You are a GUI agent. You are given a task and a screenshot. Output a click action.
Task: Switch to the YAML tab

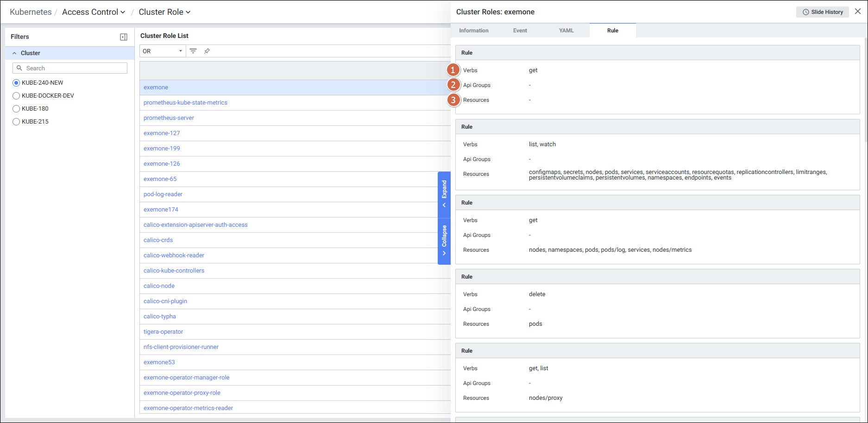point(566,31)
